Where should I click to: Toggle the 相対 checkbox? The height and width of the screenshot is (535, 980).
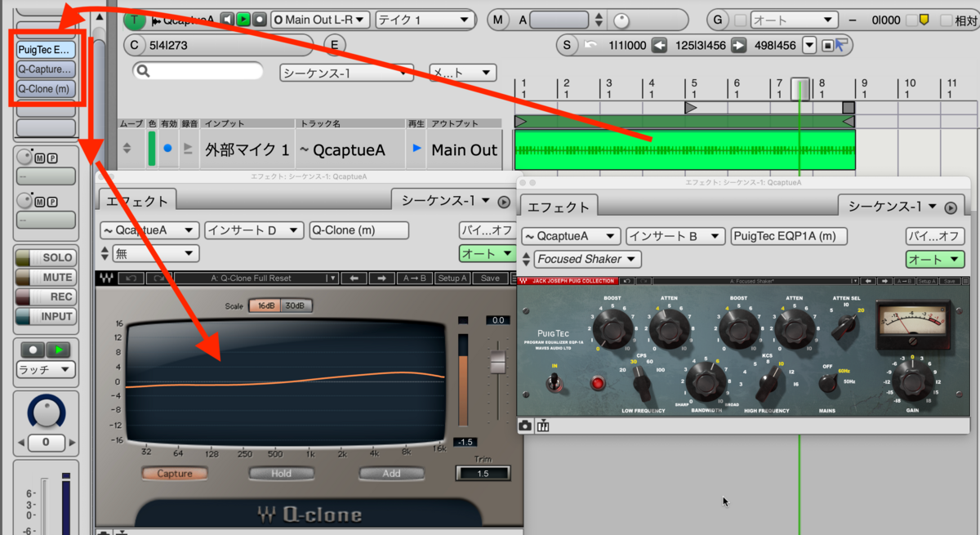pos(947,20)
